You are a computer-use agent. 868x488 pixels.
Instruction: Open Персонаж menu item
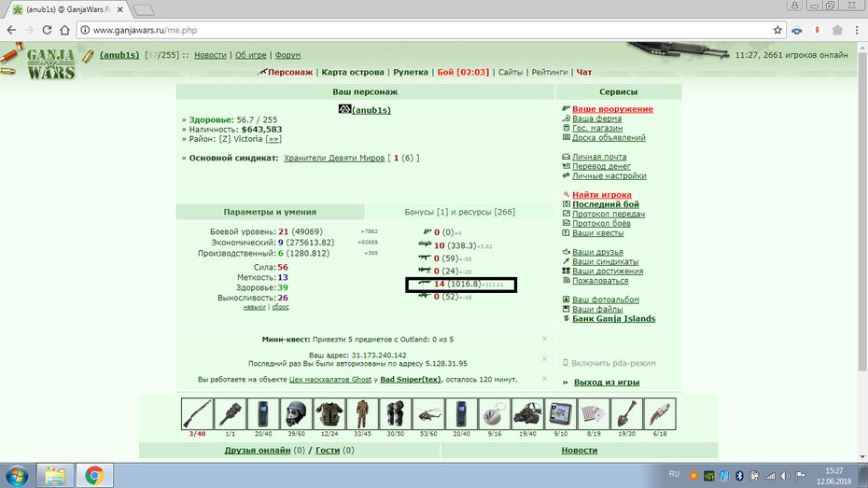coord(290,72)
